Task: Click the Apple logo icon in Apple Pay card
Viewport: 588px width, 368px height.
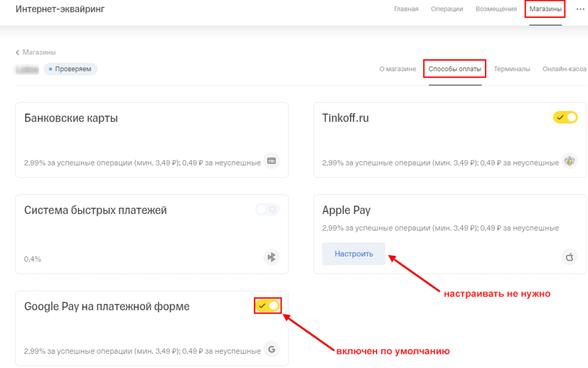Action: pos(570,257)
